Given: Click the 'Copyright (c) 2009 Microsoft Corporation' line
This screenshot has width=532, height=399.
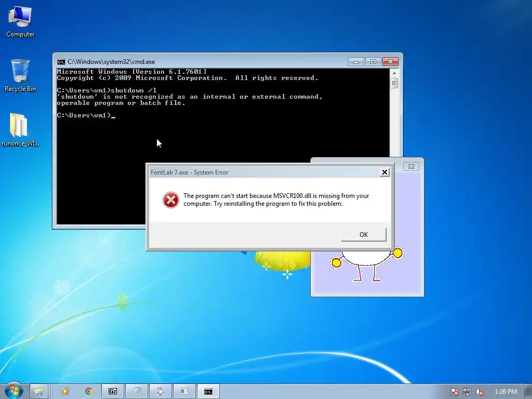Looking at the screenshot, I should [188, 78].
